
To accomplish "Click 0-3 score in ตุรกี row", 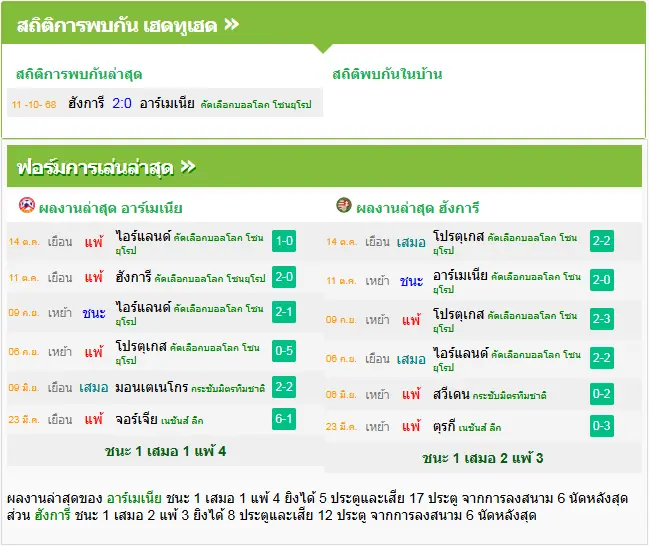I will click(602, 426).
